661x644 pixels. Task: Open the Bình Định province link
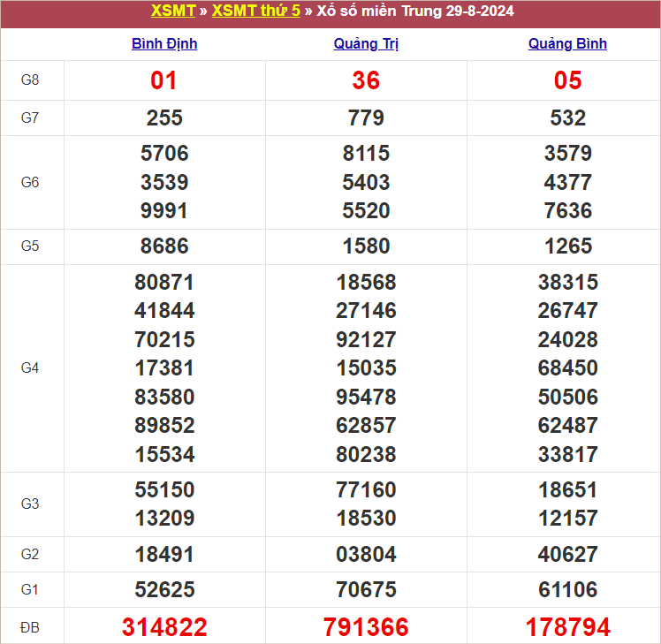point(164,44)
